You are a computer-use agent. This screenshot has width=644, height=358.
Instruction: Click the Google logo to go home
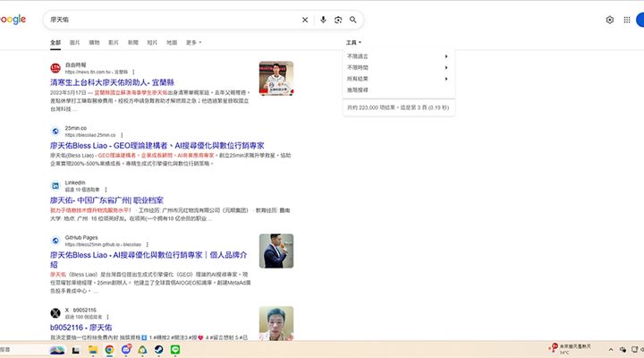[x=13, y=20]
